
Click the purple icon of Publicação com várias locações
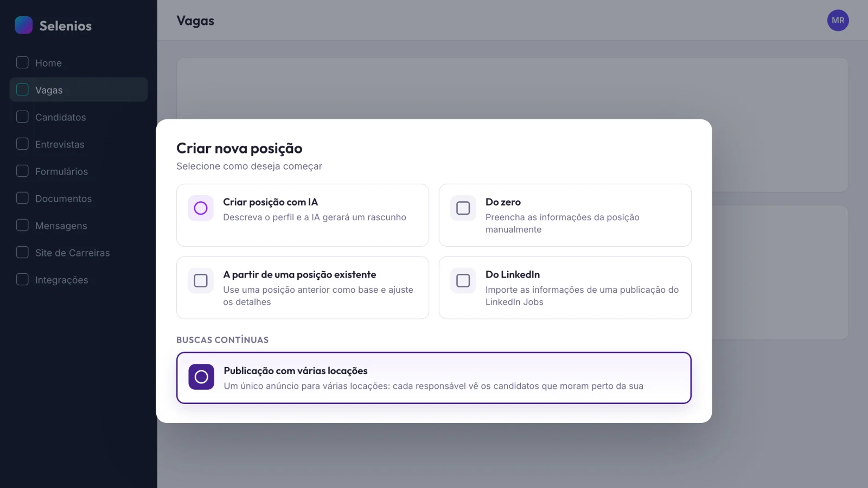click(x=201, y=377)
